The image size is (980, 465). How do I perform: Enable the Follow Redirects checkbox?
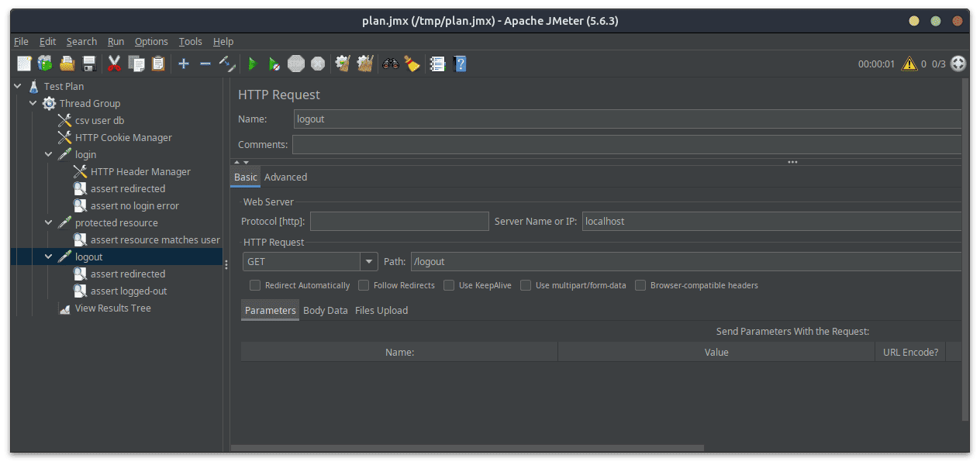tap(364, 285)
